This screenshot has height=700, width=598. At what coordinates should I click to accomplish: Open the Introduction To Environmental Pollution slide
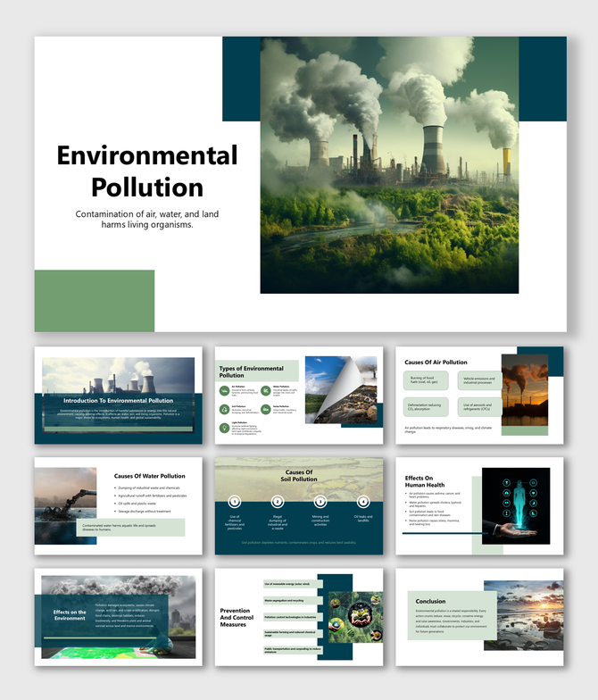(118, 395)
